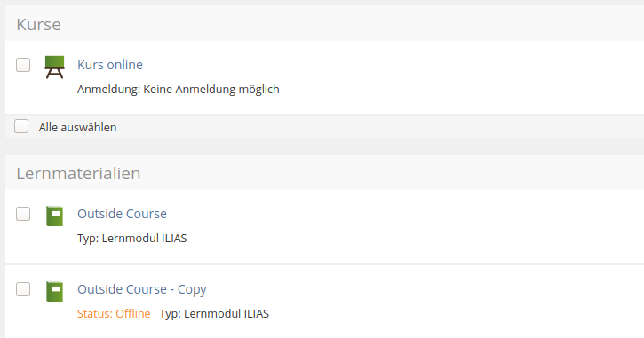Click the Kurs online blackboard course icon
This screenshot has height=338, width=644.
(x=54, y=67)
